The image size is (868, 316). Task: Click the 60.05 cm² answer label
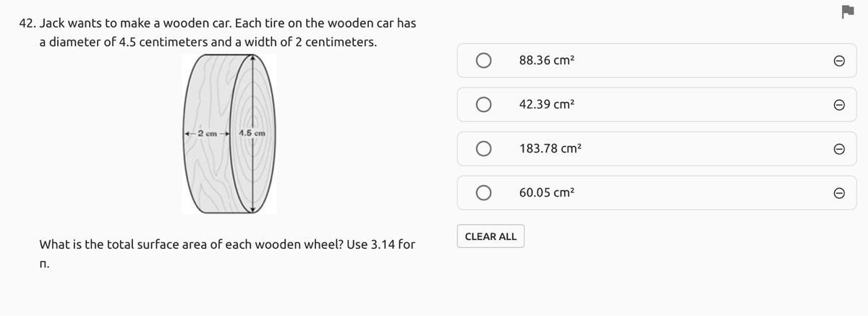click(x=547, y=193)
